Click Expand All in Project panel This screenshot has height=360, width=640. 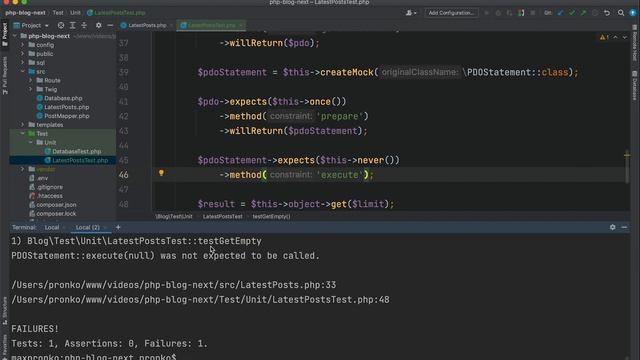click(73, 25)
